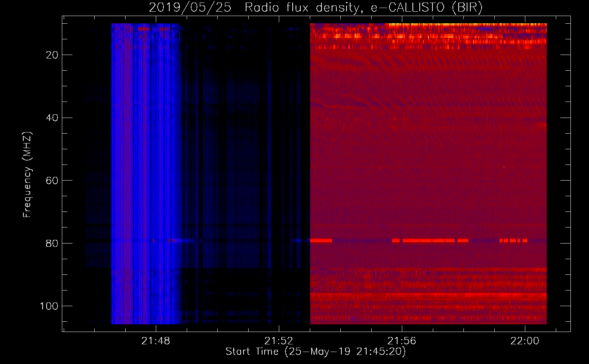The height and width of the screenshot is (364, 589).
Task: Click the 'Start Time (25-May-19 21:45:20)' label
Action: tap(316, 352)
